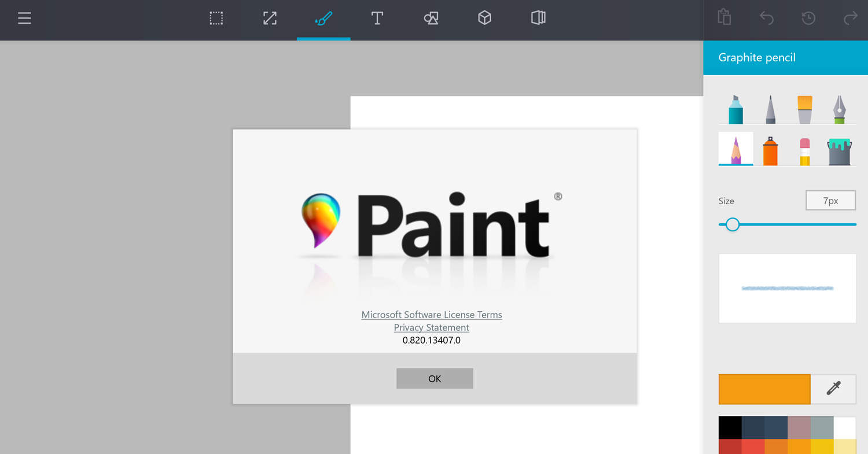Choose the dusty rose color swatch
This screenshot has width=868, height=454.
(799, 427)
